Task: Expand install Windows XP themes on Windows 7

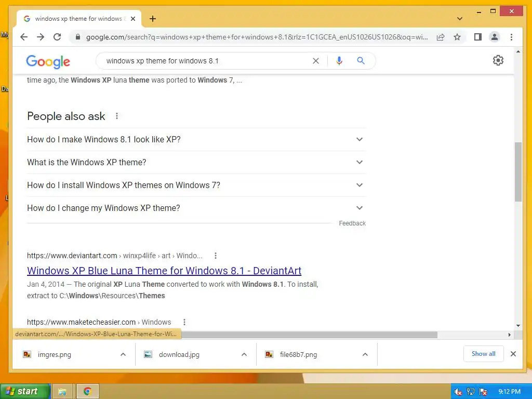Action: click(196, 185)
